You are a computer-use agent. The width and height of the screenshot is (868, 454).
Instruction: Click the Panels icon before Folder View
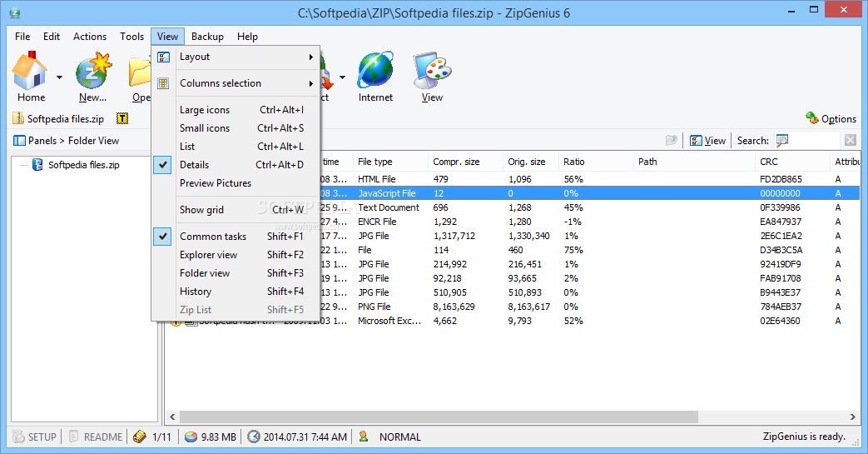point(19,140)
